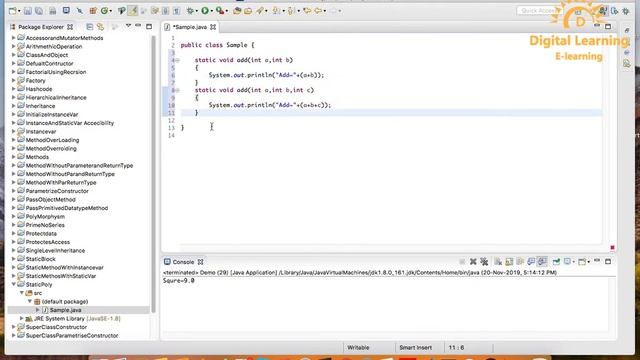The height and width of the screenshot is (360, 640).
Task: Click the Open Console icon
Action: point(582,262)
